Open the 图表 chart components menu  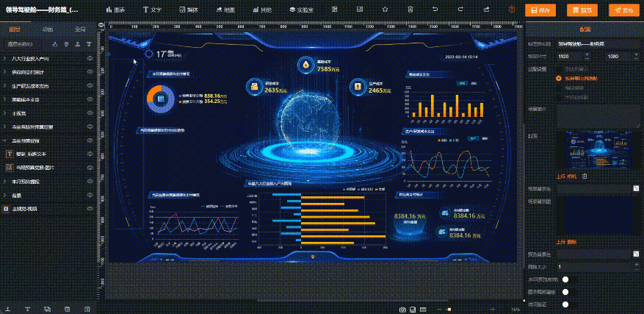click(x=115, y=10)
